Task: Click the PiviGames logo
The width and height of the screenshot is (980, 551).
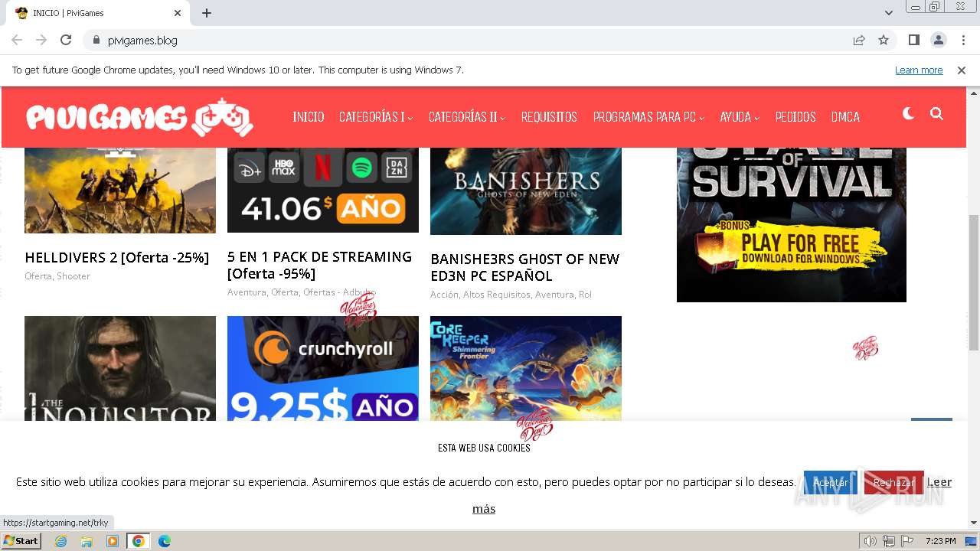Action: pyautogui.click(x=140, y=117)
